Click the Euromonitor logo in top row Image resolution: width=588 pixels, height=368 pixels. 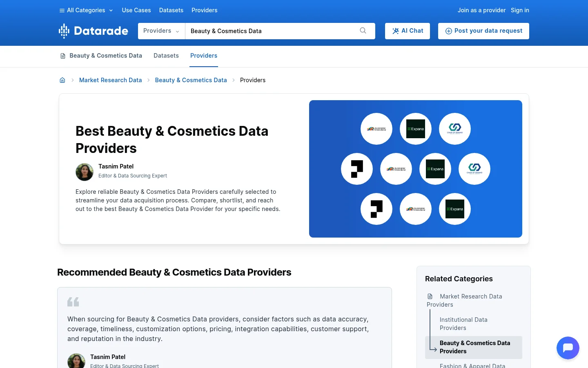(376, 129)
